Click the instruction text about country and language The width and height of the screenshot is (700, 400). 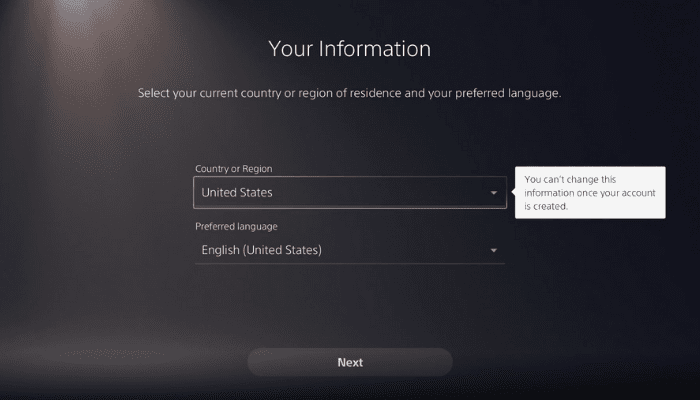(x=349, y=94)
